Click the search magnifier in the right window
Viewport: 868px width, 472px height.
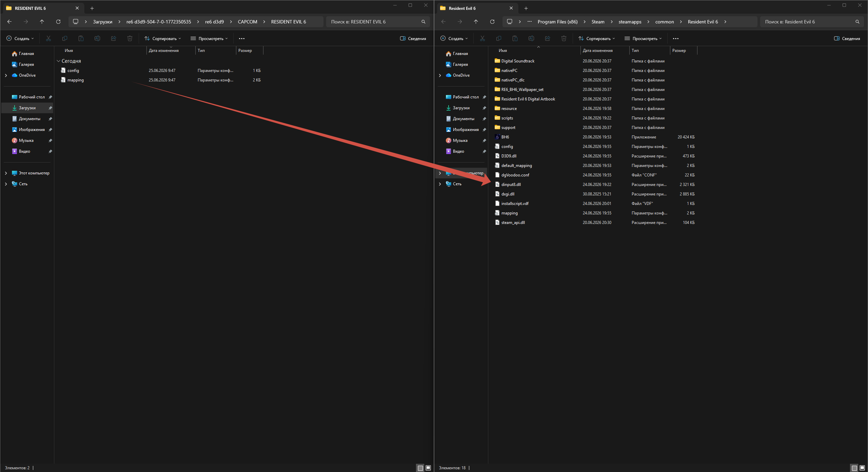point(857,22)
